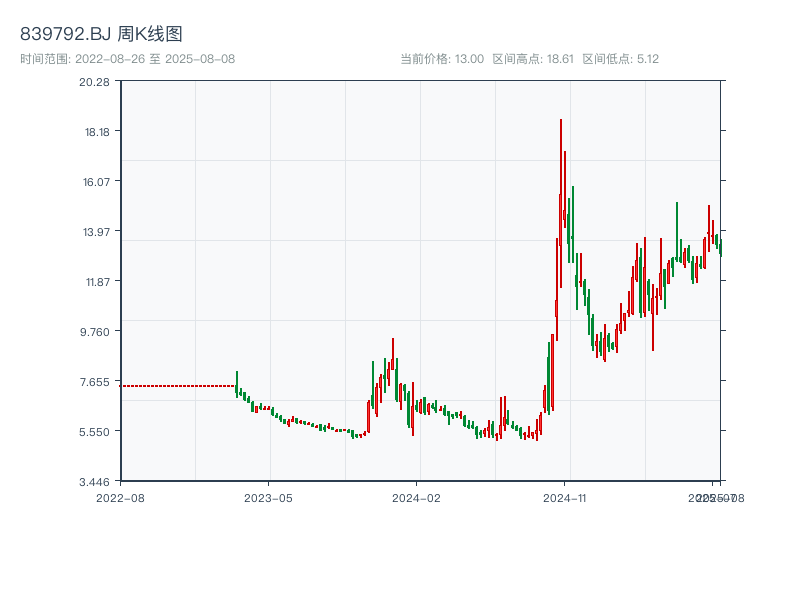Click the y-axis label 11.87
This screenshot has width=800, height=600.
(x=98, y=282)
